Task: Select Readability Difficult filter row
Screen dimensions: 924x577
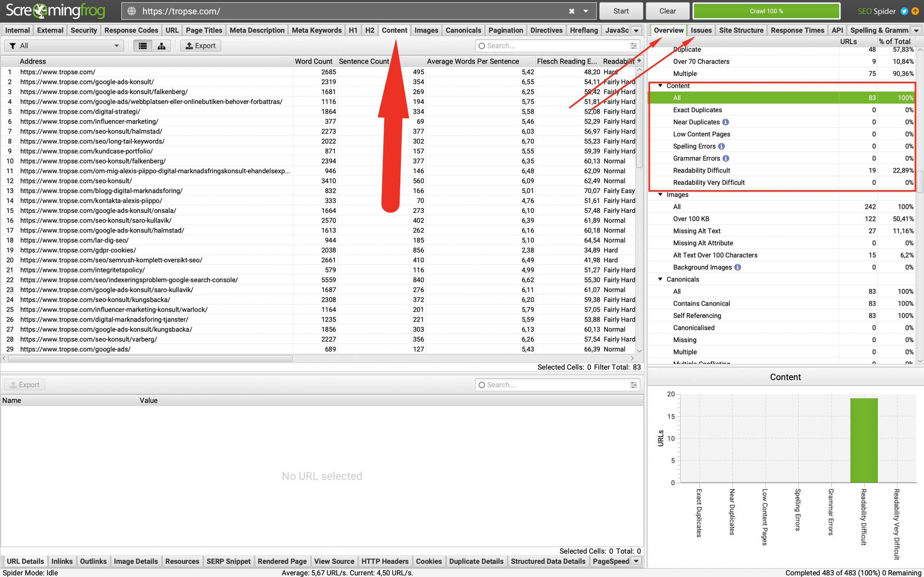Action: click(x=782, y=170)
